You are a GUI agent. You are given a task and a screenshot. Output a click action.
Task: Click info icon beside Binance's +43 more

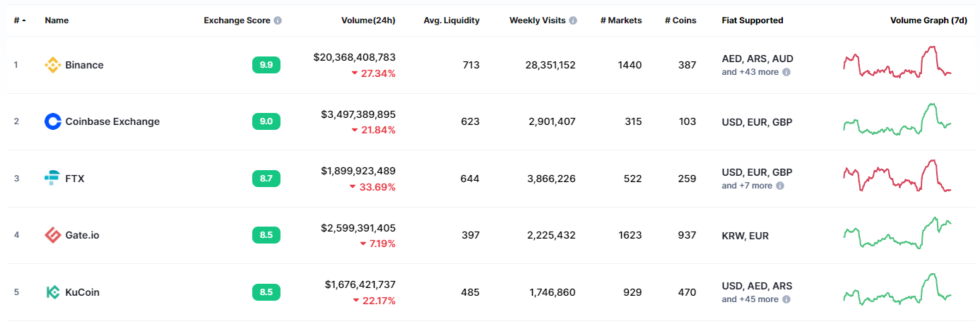pyautogui.click(x=786, y=72)
